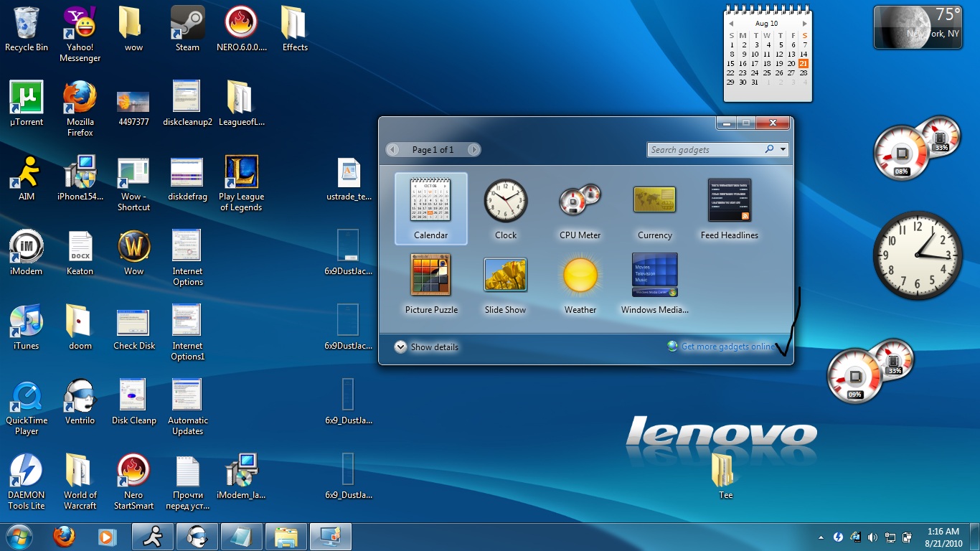This screenshot has width=980, height=551.
Task: Select the µTorrent desktop shortcut
Action: click(x=27, y=104)
